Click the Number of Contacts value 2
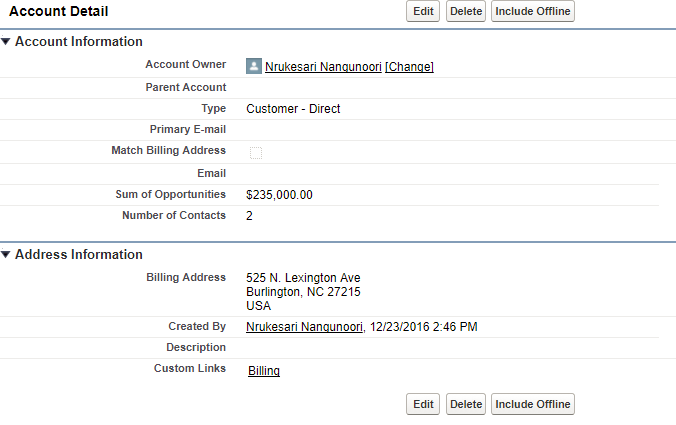Screen dimensions: 676x425 pyautogui.click(x=250, y=216)
